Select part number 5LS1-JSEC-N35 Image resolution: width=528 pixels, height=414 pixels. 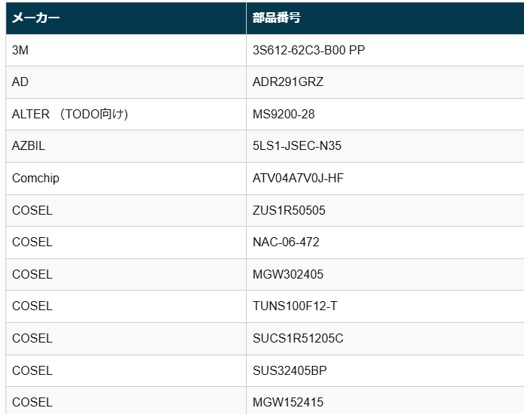click(297, 146)
